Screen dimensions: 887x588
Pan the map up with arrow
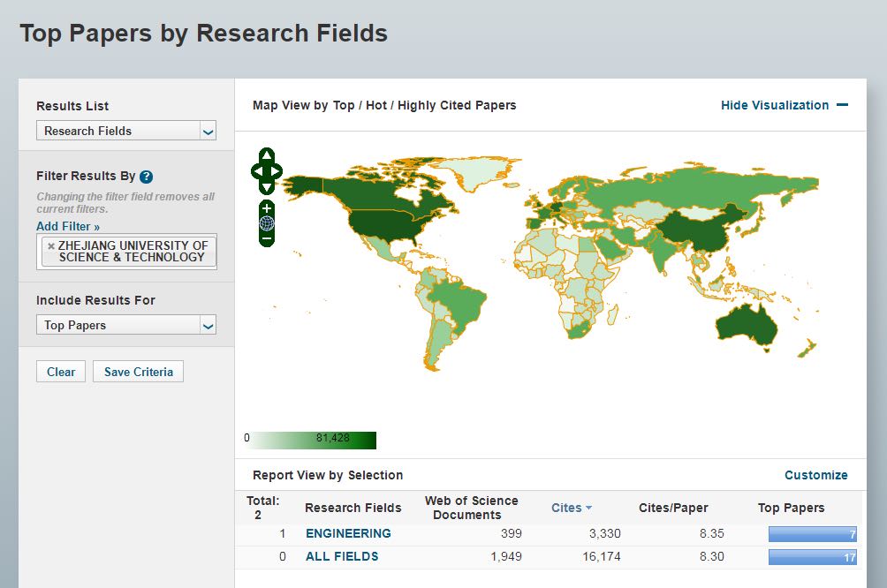coord(267,156)
